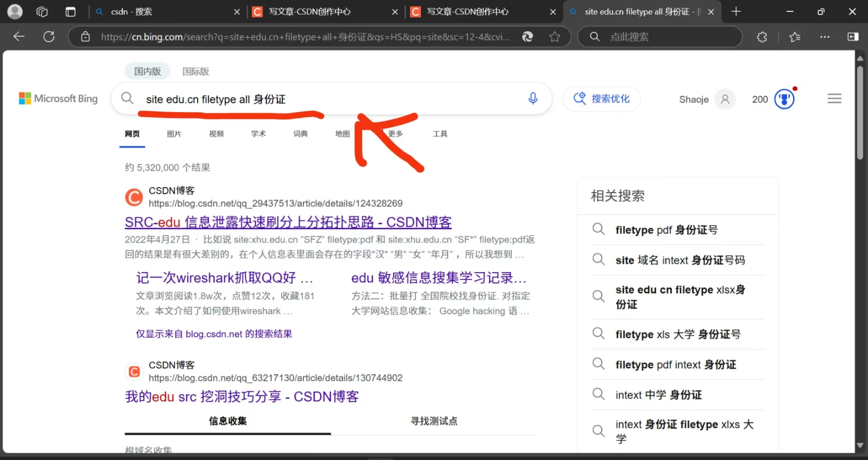Select the 信息收集 result tab
This screenshot has height=460, width=868.
tap(228, 421)
